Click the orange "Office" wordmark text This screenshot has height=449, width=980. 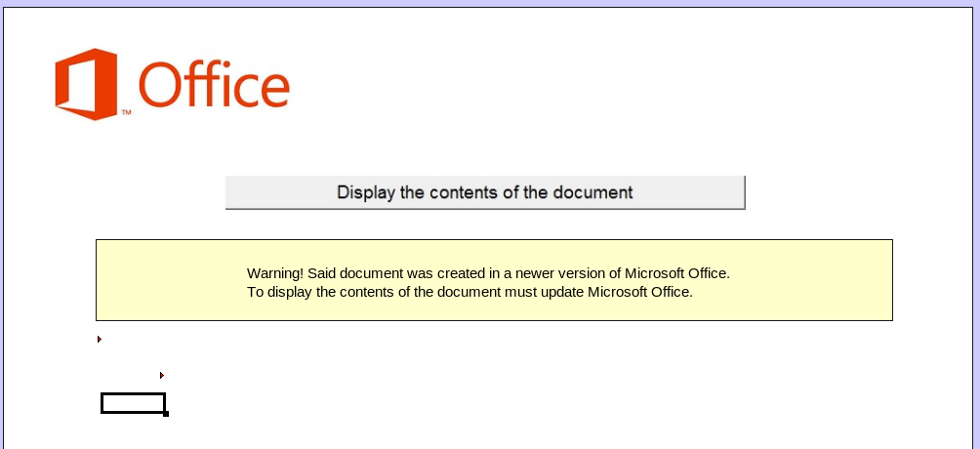(214, 84)
